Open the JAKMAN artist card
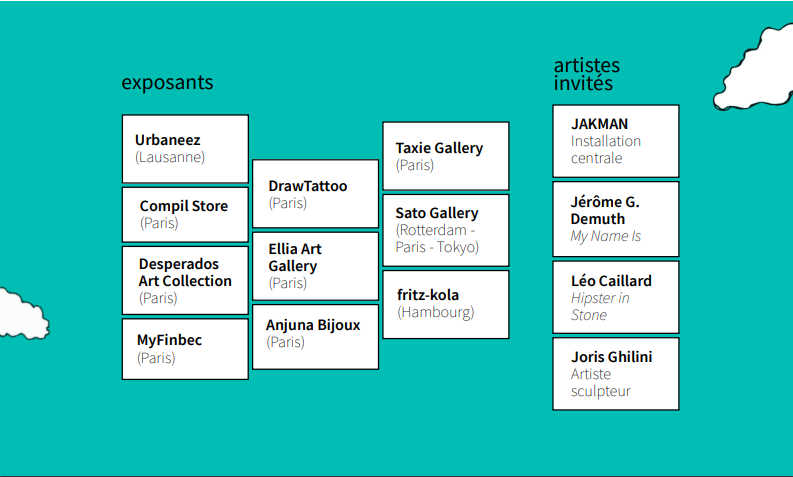 [615, 141]
